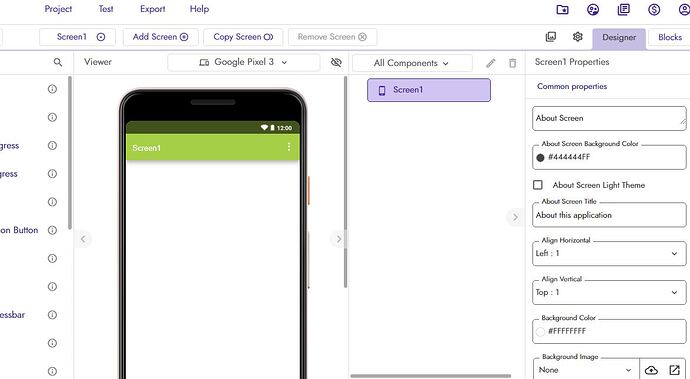Open the gear settings icon beside Designer
The width and height of the screenshot is (690, 379).
tap(578, 37)
